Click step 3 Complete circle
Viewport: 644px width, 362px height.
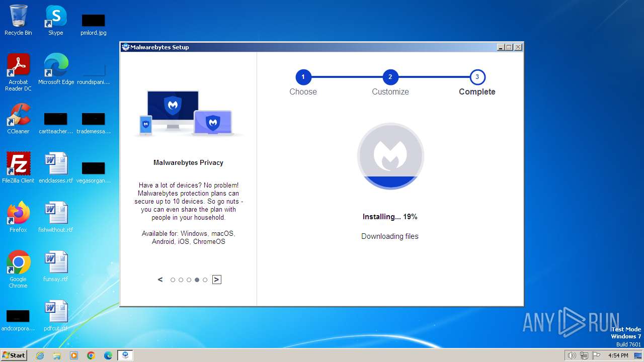point(477,77)
